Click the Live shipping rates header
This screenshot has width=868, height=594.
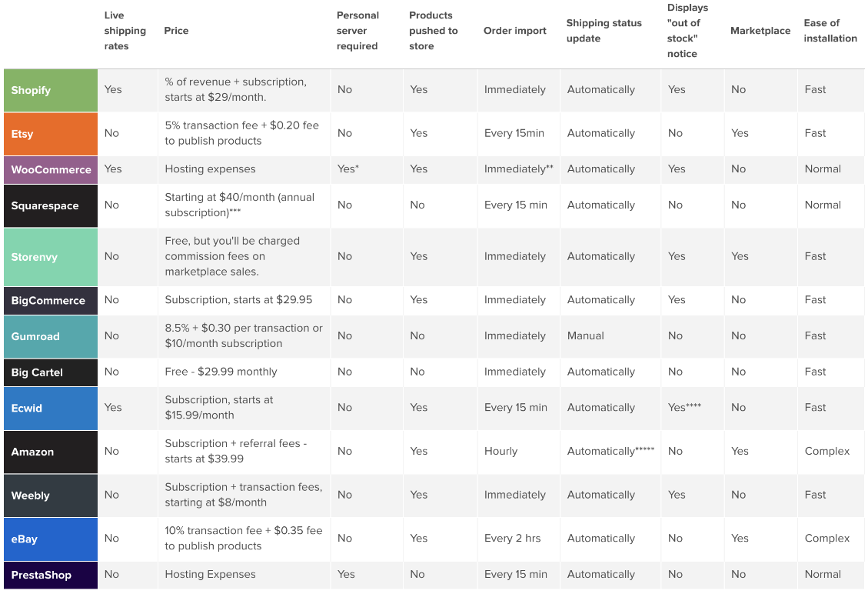coord(125,31)
